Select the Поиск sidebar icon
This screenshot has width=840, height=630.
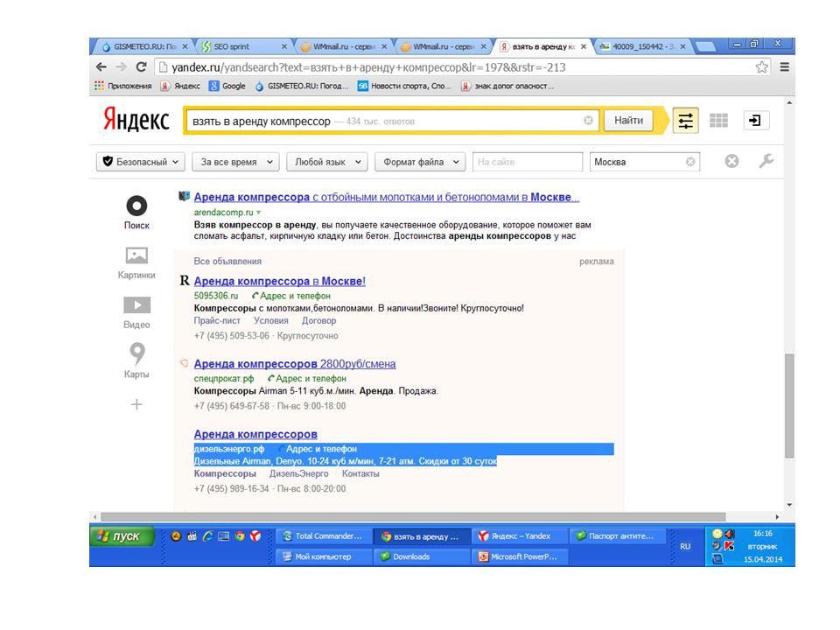tap(136, 212)
